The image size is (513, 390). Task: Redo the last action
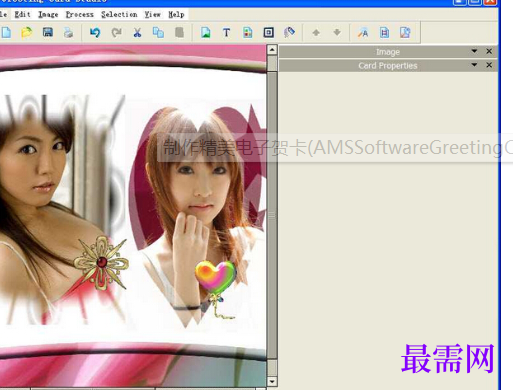[x=116, y=33]
